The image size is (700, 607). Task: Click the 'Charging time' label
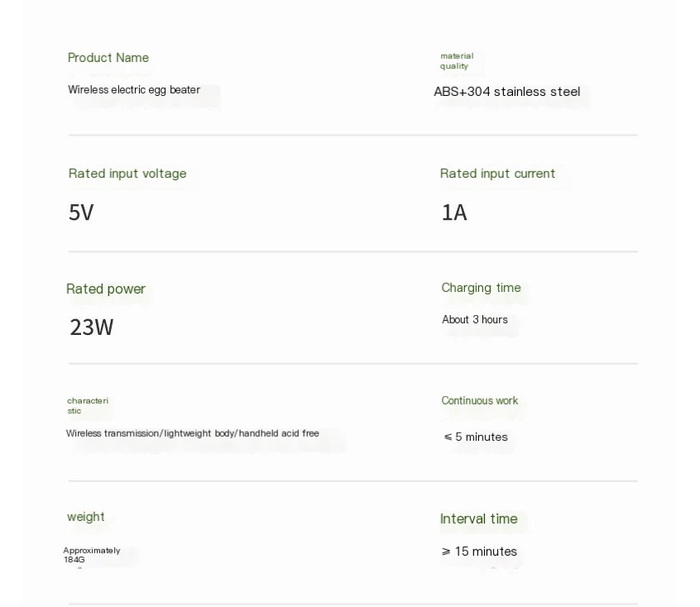(x=481, y=288)
